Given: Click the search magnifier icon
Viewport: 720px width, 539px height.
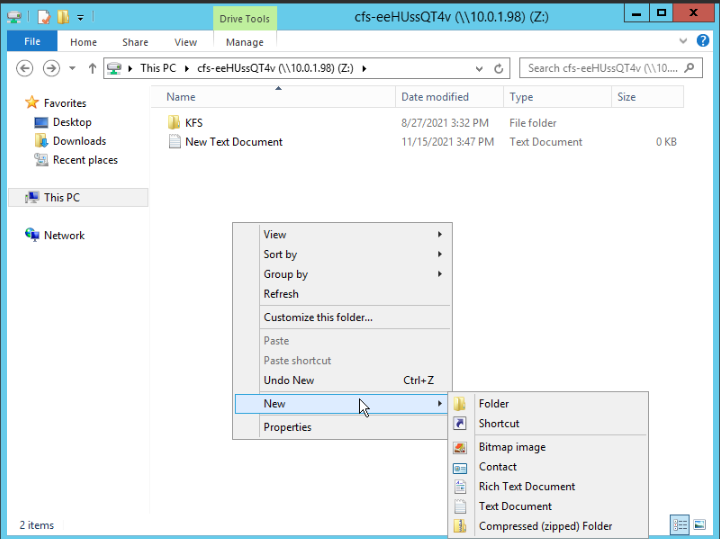Looking at the screenshot, I should [x=689, y=68].
